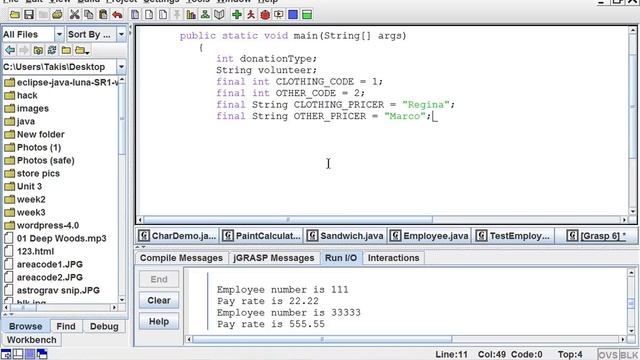This screenshot has width=640, height=360.
Task: Generate documentation with the open book icon
Action: (x=220, y=15)
